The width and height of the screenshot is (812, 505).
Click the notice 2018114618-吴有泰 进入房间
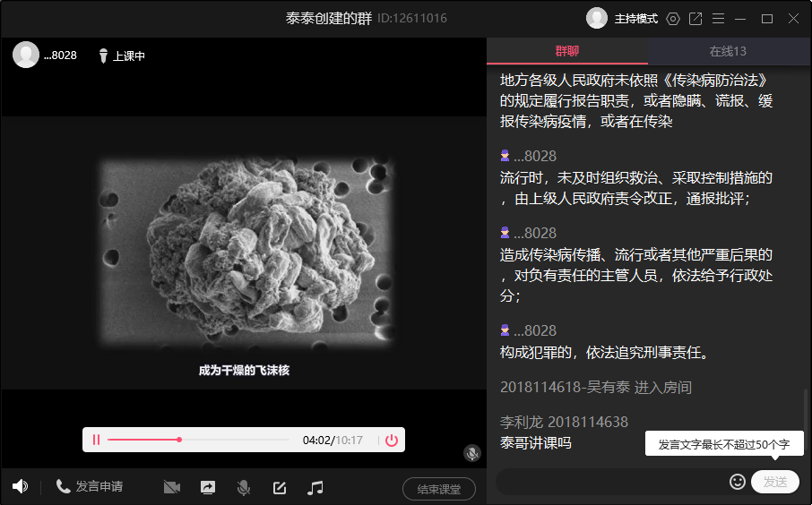click(x=596, y=388)
